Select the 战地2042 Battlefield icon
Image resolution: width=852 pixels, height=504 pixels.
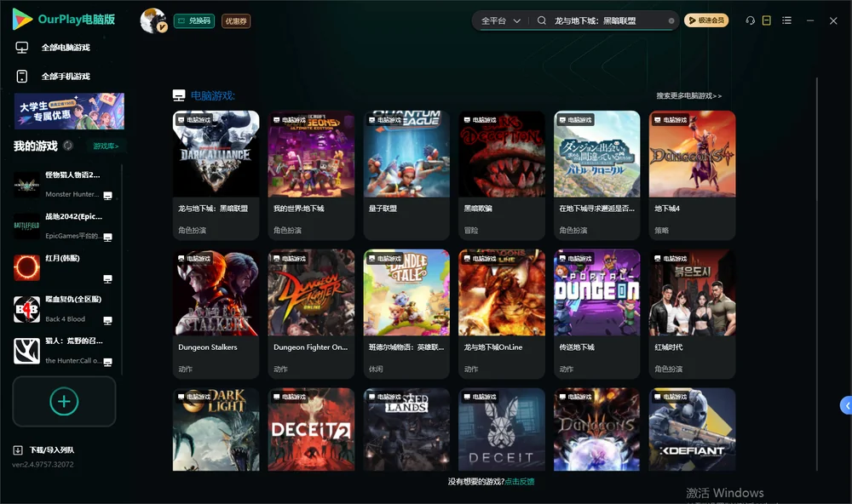click(x=26, y=226)
